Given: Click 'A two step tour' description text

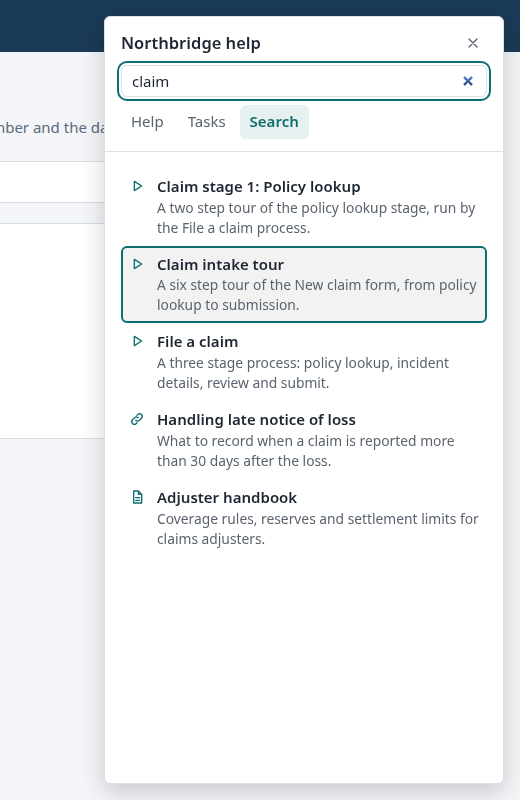Looking at the screenshot, I should [x=316, y=218].
